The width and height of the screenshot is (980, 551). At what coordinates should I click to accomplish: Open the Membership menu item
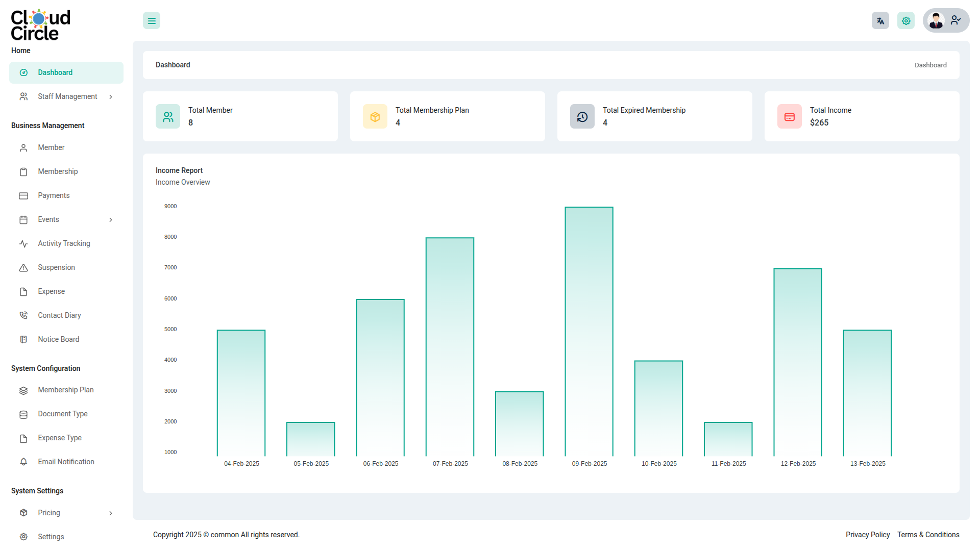(58, 172)
